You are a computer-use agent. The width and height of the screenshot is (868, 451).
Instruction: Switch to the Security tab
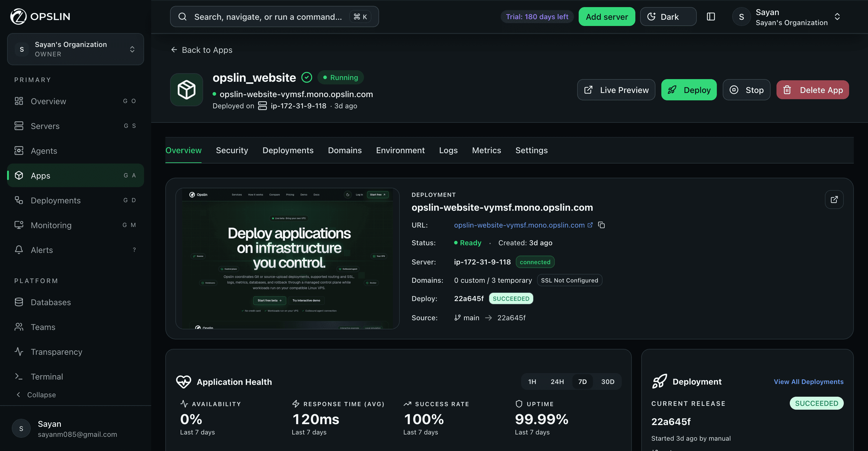tap(232, 150)
